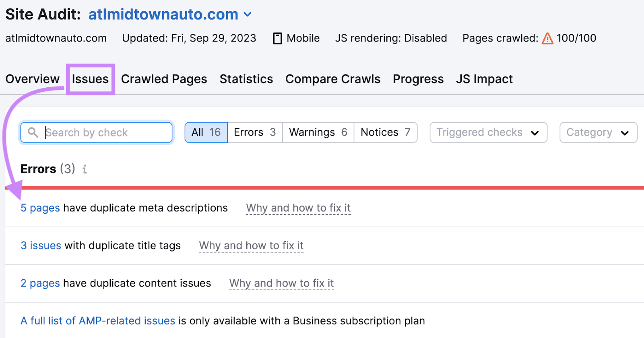Image resolution: width=644 pixels, height=338 pixels.
Task: Open the Triggered checks dropdown
Action: coord(488,132)
